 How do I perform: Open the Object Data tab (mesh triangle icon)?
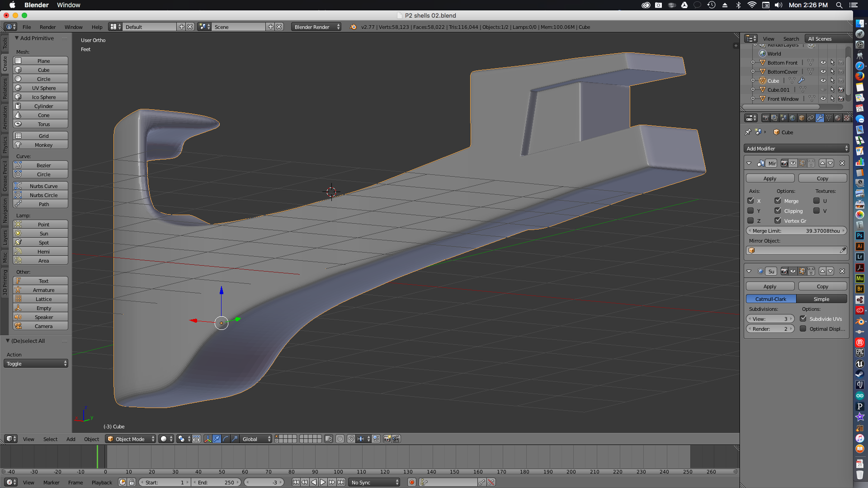(829, 118)
